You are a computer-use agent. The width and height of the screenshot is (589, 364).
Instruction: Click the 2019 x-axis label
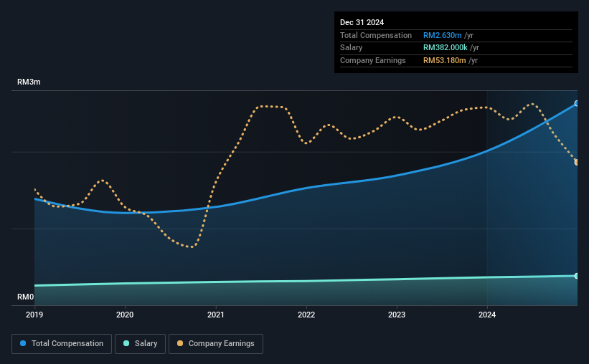click(x=34, y=315)
